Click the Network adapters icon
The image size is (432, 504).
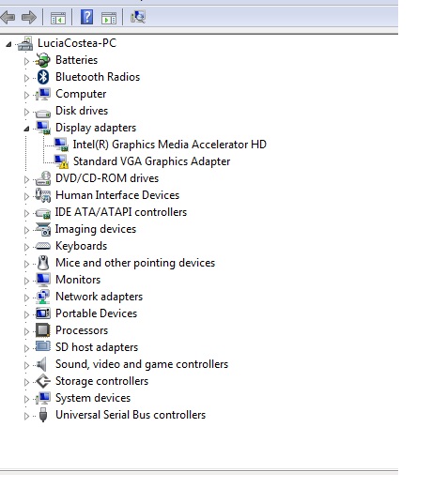(43, 297)
